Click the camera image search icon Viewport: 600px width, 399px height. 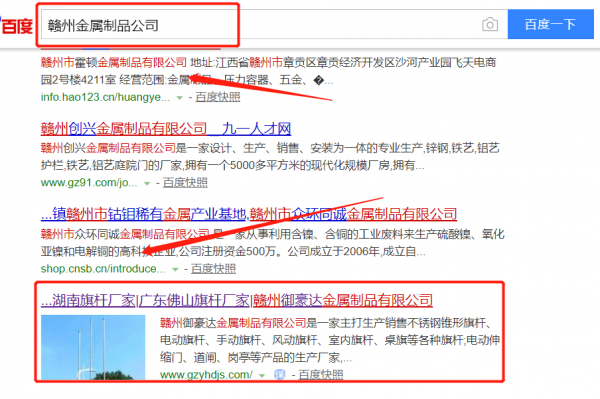[490, 25]
